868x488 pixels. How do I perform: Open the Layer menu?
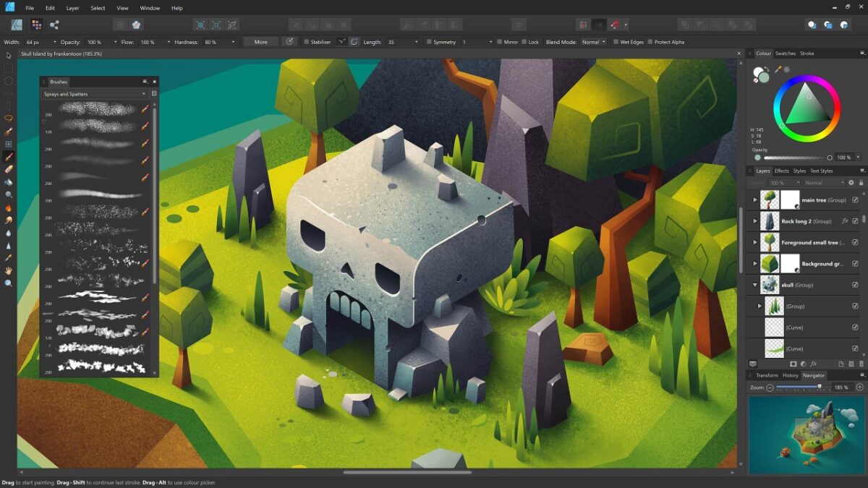click(x=72, y=8)
